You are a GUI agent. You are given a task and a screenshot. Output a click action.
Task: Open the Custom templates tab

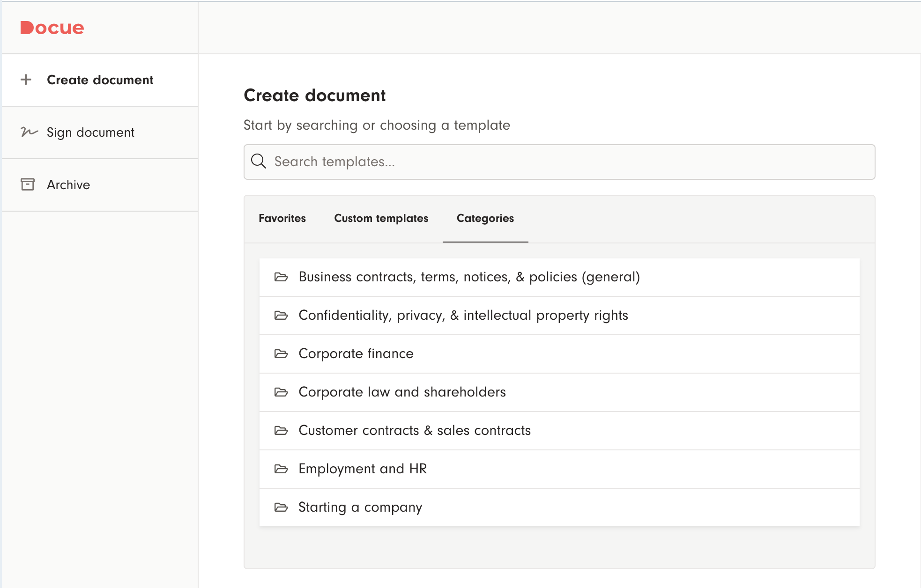(381, 219)
